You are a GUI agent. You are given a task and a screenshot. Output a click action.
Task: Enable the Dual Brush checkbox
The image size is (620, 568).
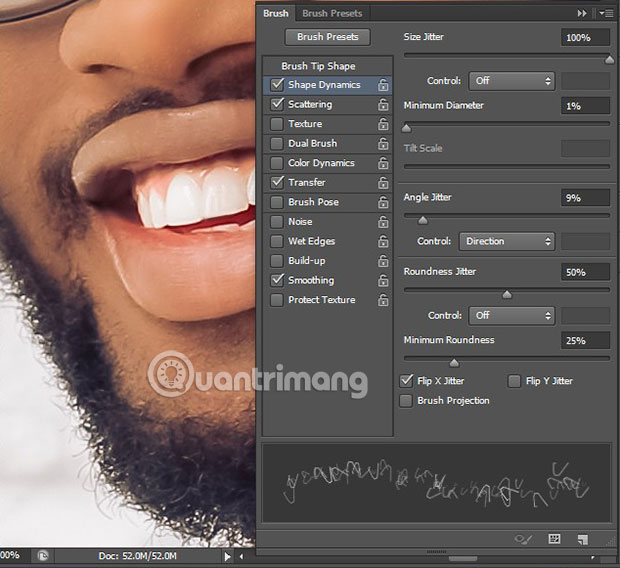(277, 143)
